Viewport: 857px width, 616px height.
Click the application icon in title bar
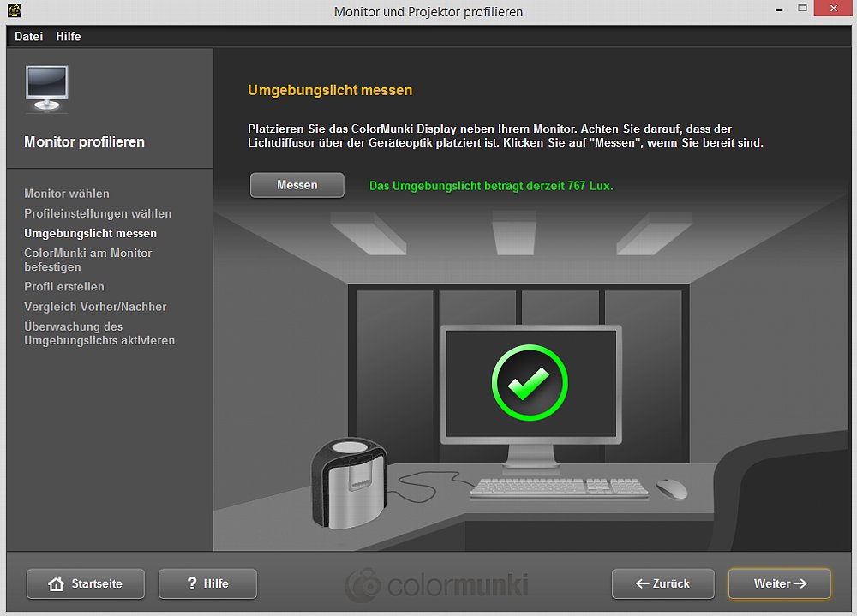(x=15, y=10)
